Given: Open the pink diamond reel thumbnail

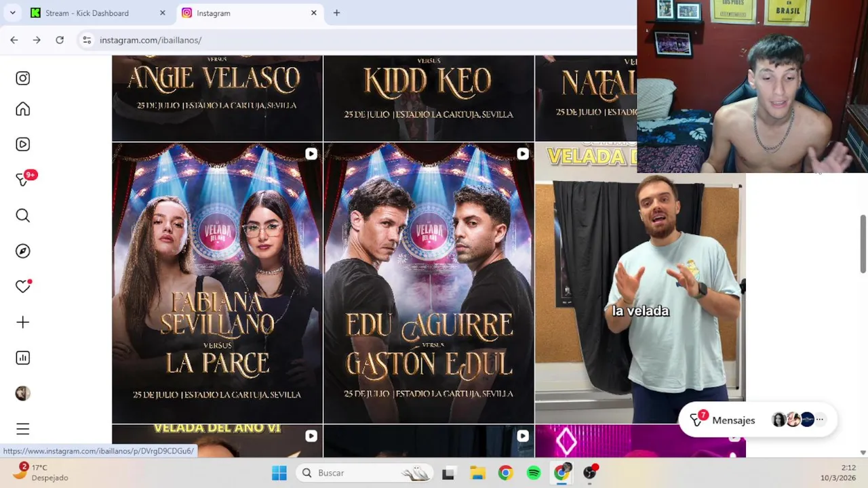Looking at the screenshot, I should click(640, 441).
